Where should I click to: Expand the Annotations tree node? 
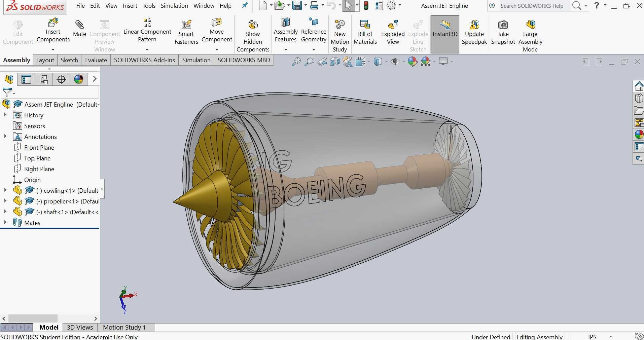coord(5,137)
